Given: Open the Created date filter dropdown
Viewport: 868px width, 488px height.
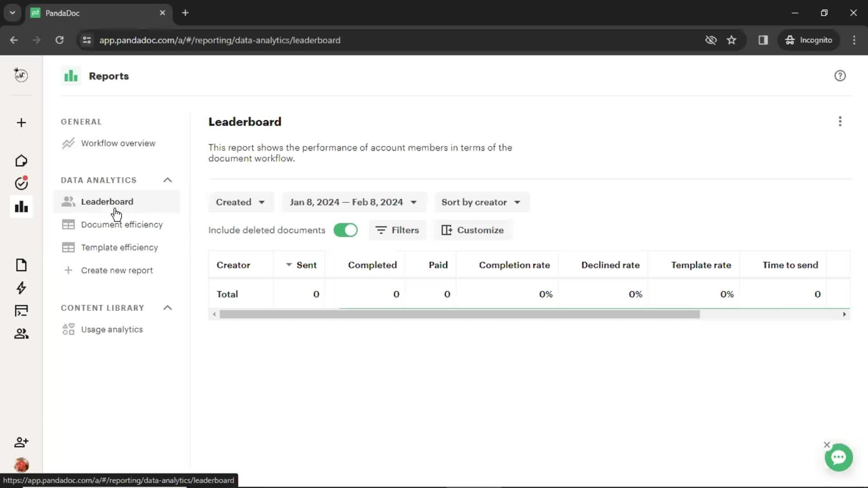Looking at the screenshot, I should click(239, 202).
